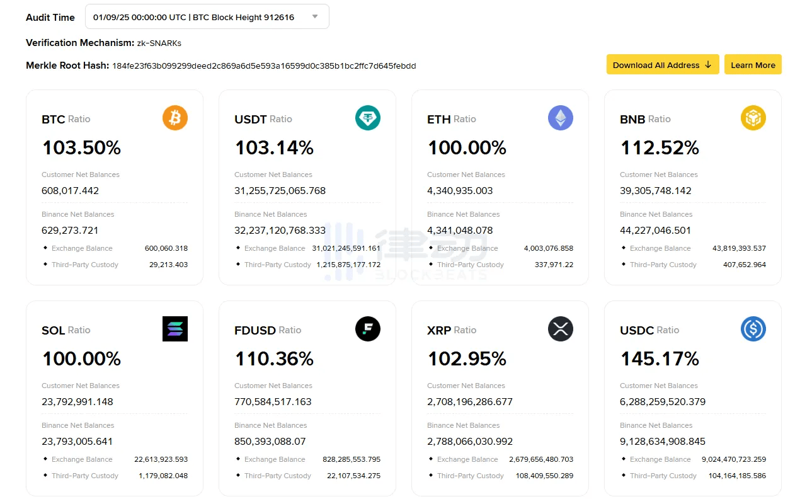Click the SOL Ratio card heading
Viewport: 812px width, 504px height.
tap(66, 330)
